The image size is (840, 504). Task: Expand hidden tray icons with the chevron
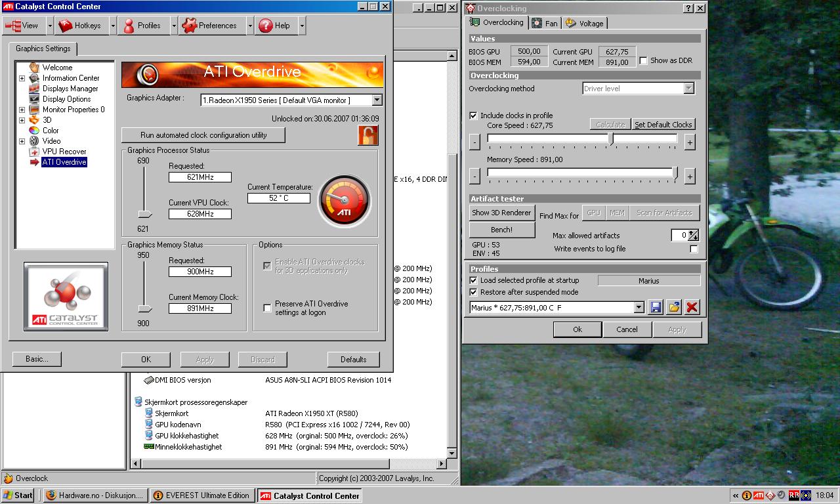(x=736, y=495)
